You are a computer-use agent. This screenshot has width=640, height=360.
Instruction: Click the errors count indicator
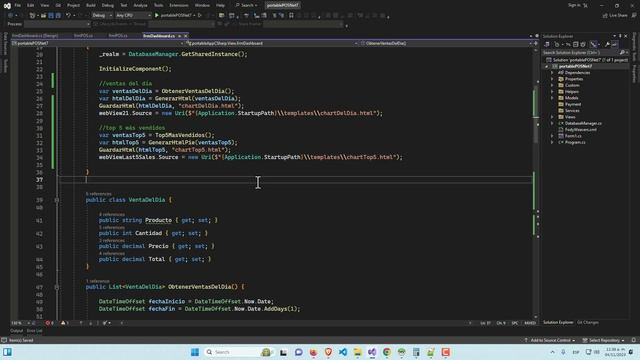coord(49,323)
